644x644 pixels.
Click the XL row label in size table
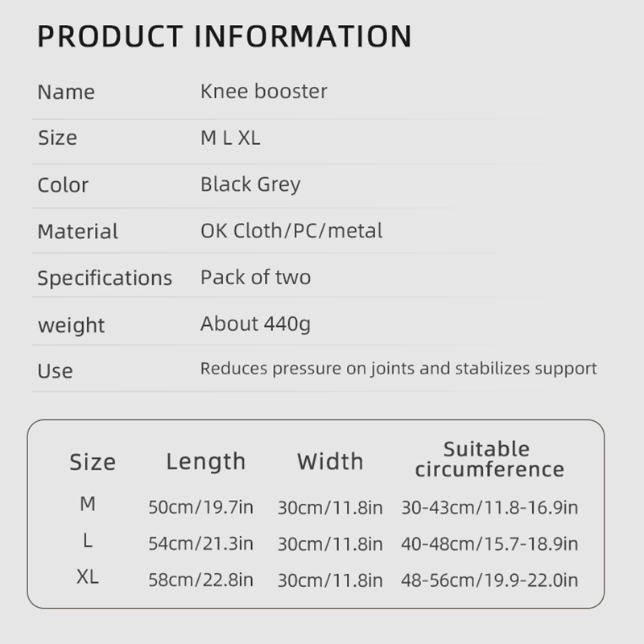pos(88,577)
